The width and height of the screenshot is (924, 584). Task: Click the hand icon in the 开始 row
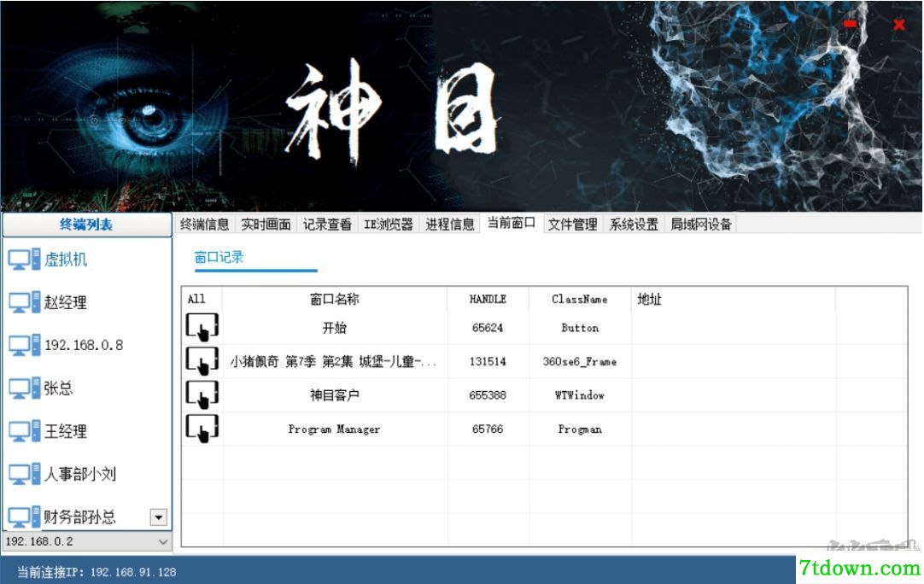coord(202,327)
